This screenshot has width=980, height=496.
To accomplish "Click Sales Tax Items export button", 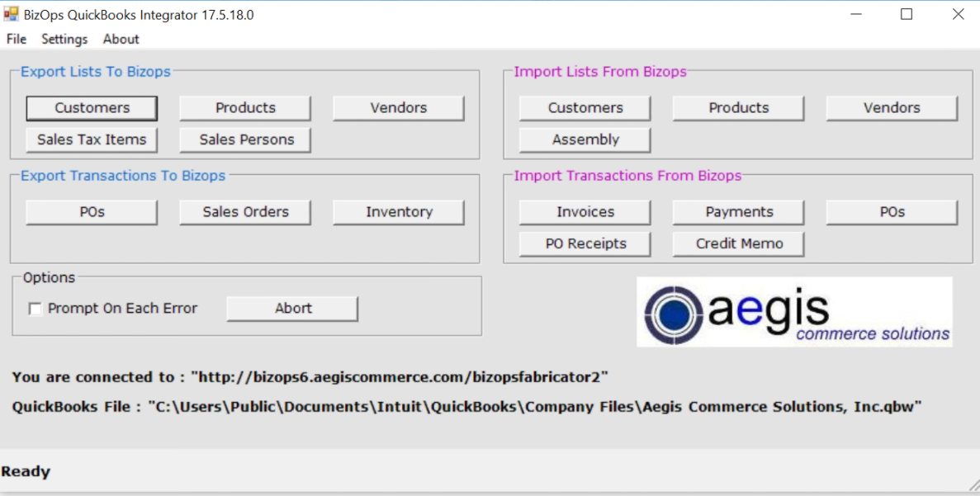I will [92, 139].
